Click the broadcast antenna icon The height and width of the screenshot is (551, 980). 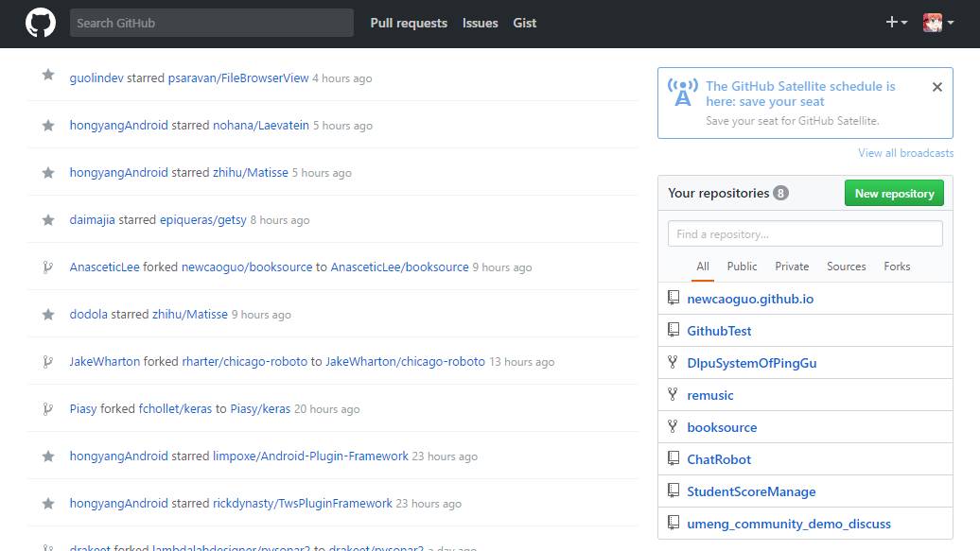(x=683, y=93)
